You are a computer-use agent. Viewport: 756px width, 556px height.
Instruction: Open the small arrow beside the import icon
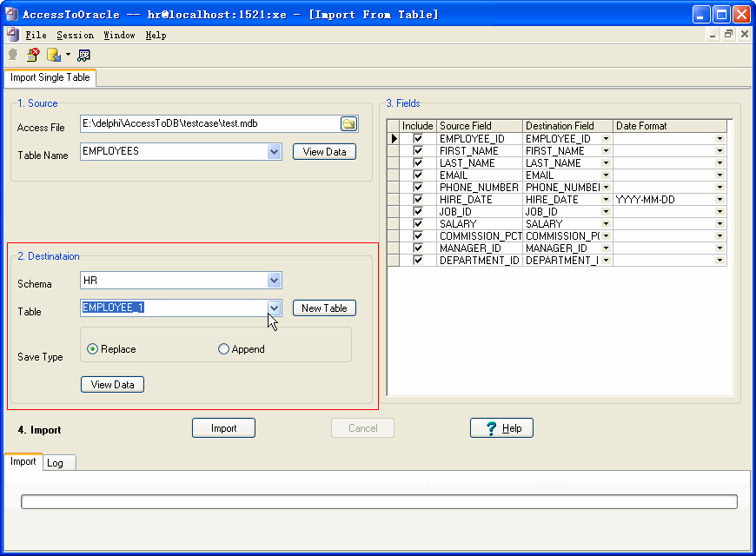click(68, 55)
